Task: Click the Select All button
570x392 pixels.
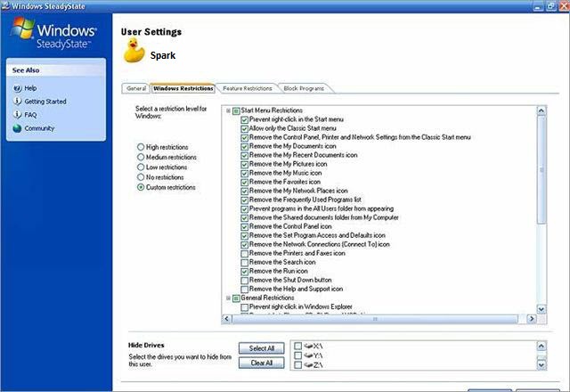Action: 261,348
